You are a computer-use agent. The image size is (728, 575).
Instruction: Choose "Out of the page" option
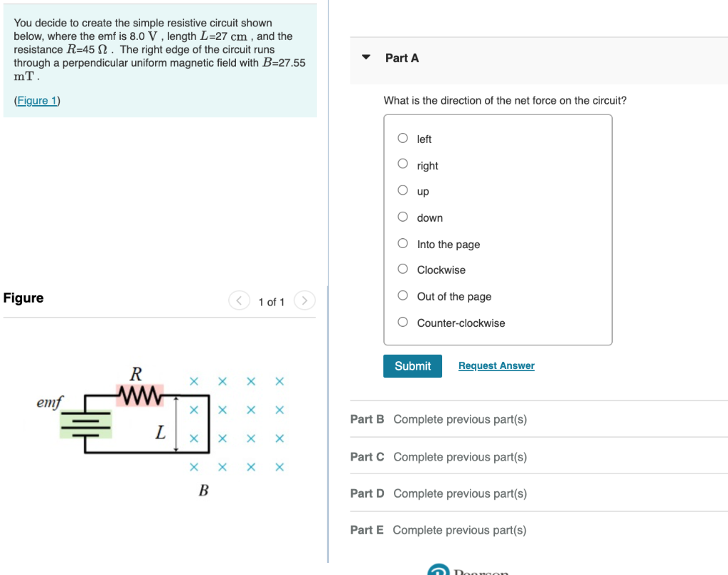pyautogui.click(x=402, y=296)
